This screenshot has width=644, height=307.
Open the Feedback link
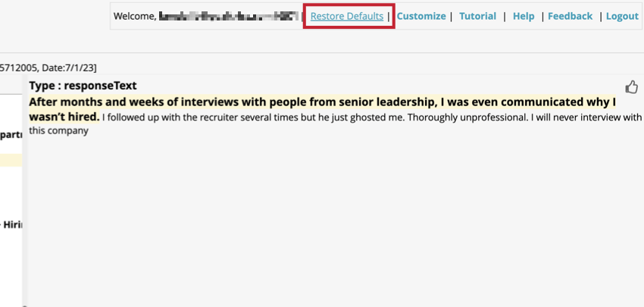[x=570, y=16]
